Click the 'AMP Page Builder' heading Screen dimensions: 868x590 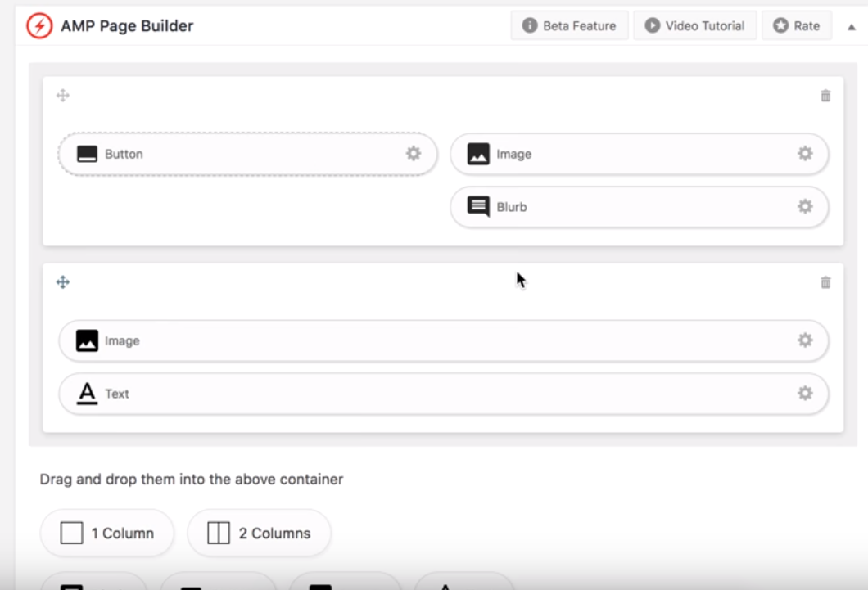pos(127,26)
